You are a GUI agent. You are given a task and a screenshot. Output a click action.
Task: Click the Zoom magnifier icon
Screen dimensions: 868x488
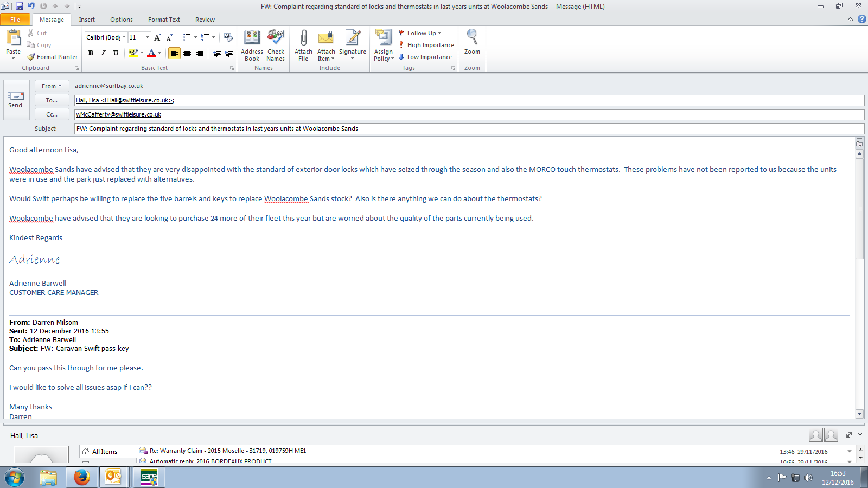tap(472, 38)
